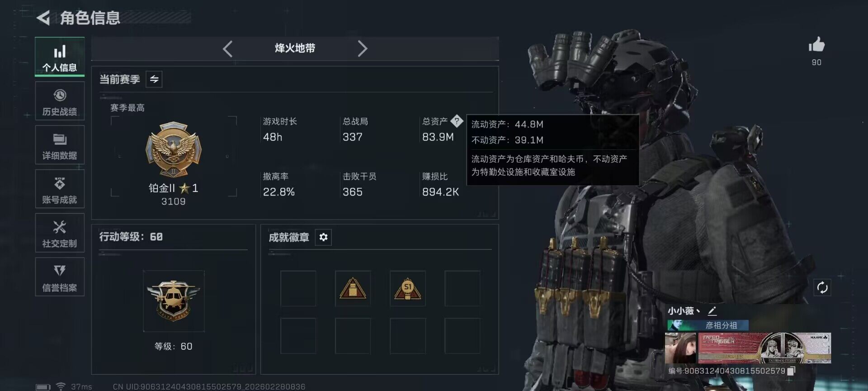The height and width of the screenshot is (391, 868).
Task: Open the 烽火地带 mode selector
Action: pyautogui.click(x=295, y=48)
